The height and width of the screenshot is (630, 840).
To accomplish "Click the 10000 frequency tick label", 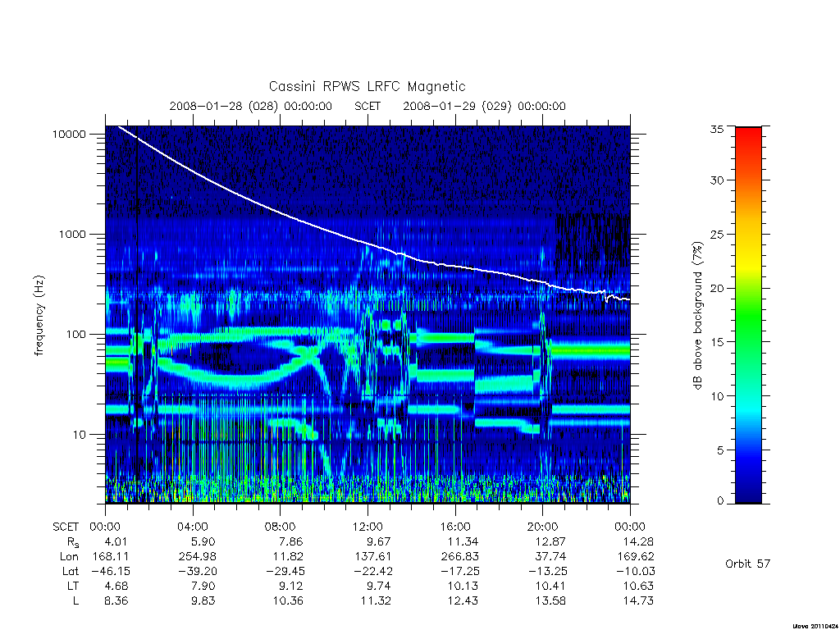I will [x=69, y=134].
